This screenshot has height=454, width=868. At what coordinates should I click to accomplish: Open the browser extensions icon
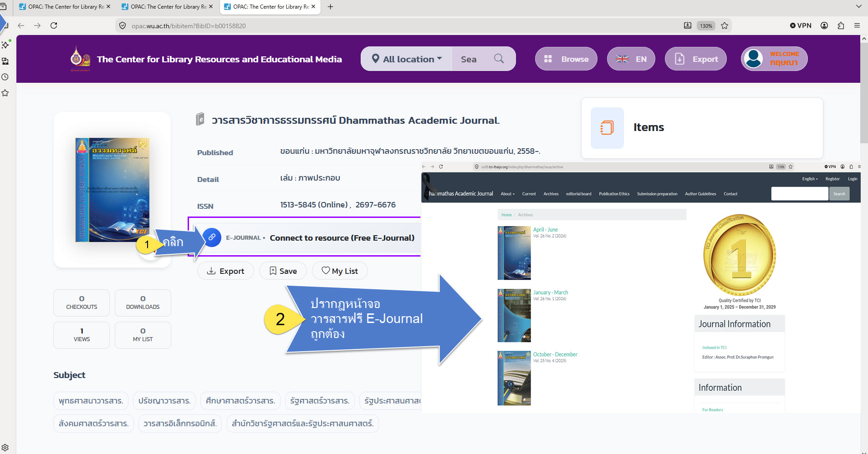point(841,25)
